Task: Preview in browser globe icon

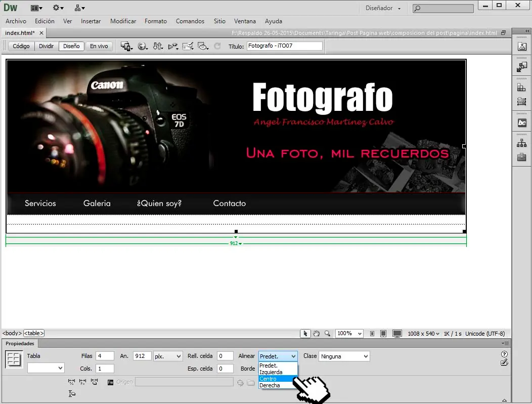Action: coord(143,46)
